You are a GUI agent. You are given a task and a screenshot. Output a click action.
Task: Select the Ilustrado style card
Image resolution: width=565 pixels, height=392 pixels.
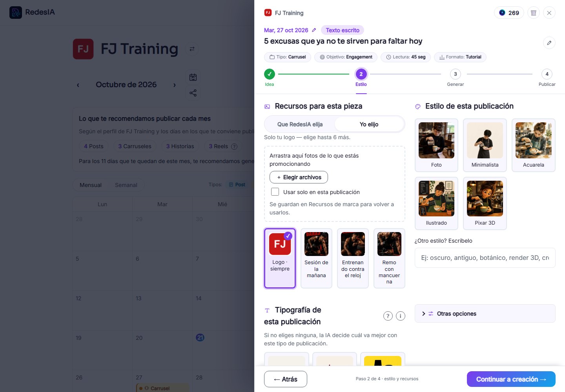click(436, 203)
